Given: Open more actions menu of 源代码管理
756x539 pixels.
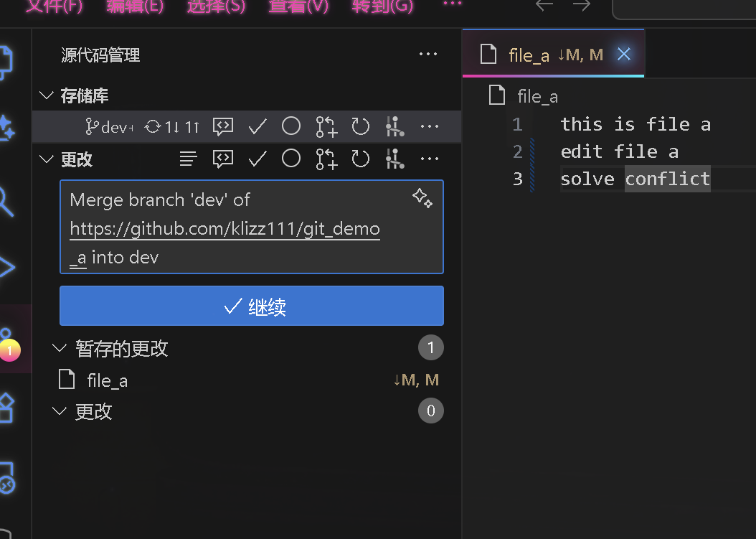Looking at the screenshot, I should coord(428,54).
